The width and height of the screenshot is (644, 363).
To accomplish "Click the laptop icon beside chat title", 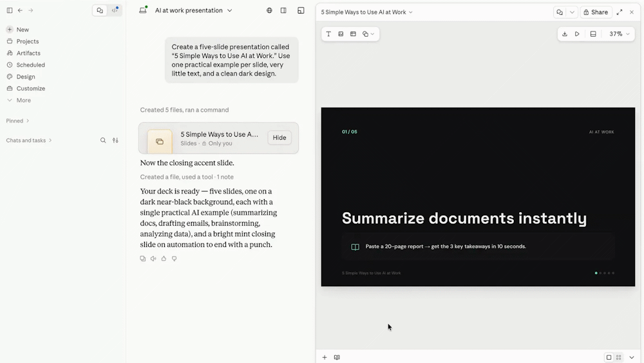I will pyautogui.click(x=143, y=10).
